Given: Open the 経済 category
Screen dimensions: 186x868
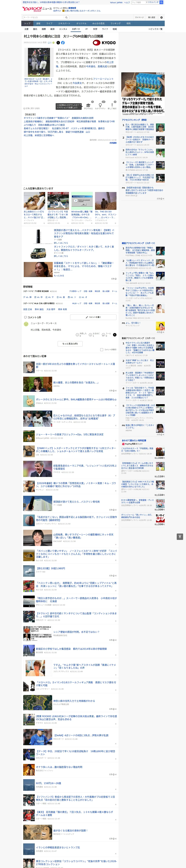Looking at the screenshot, I should [x=52, y=29].
